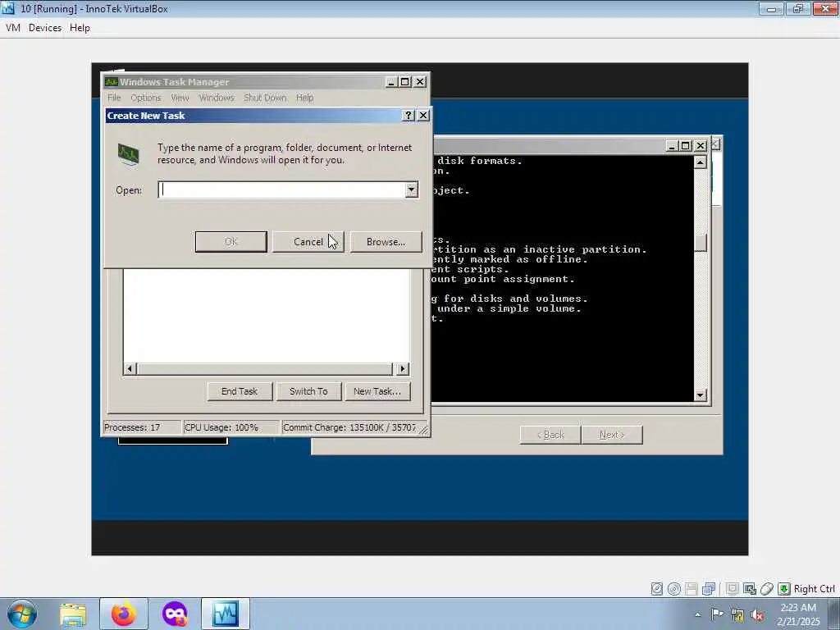
Task: Close the Create New Task dialog with X
Action: (x=423, y=115)
